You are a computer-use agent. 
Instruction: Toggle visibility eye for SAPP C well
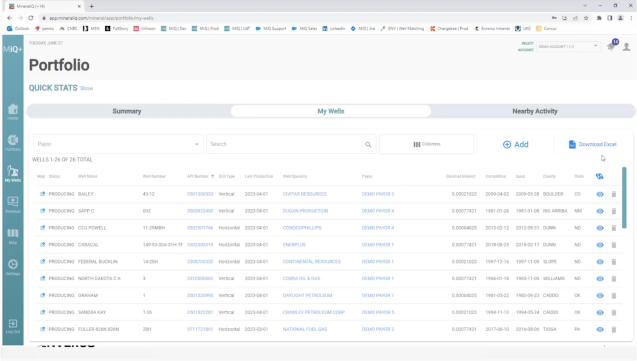pos(600,211)
